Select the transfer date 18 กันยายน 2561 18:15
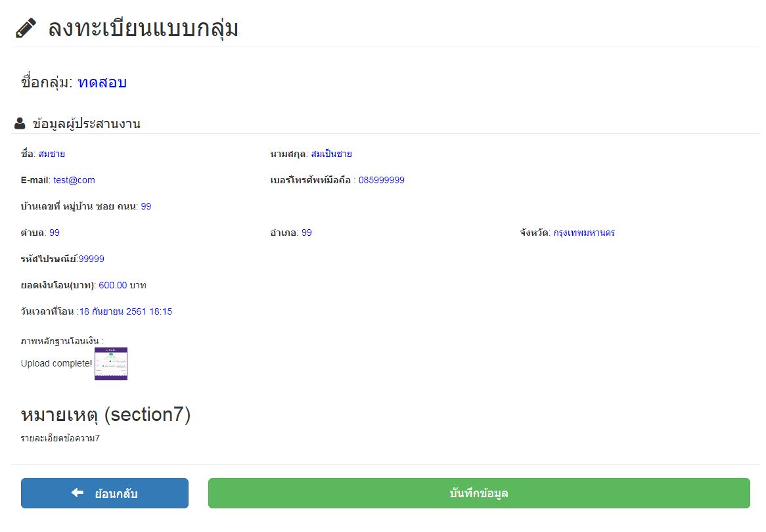Image resolution: width=766 pixels, height=532 pixels. tap(125, 311)
